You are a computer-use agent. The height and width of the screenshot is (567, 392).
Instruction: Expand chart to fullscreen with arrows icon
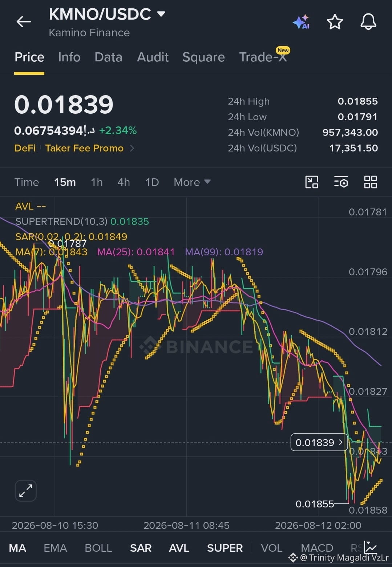[x=26, y=491]
